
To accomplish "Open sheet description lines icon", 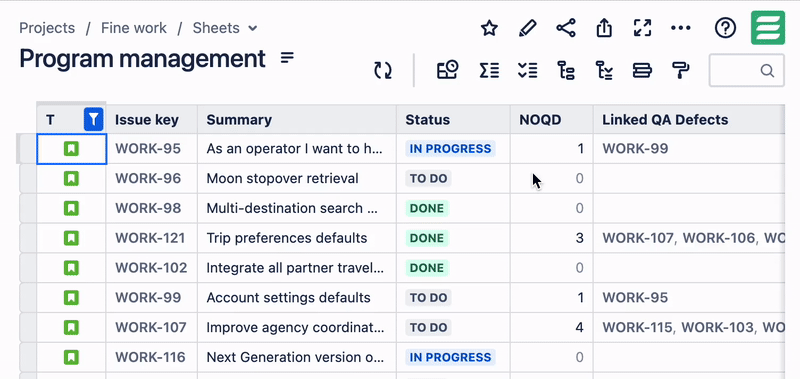I will pyautogui.click(x=288, y=58).
